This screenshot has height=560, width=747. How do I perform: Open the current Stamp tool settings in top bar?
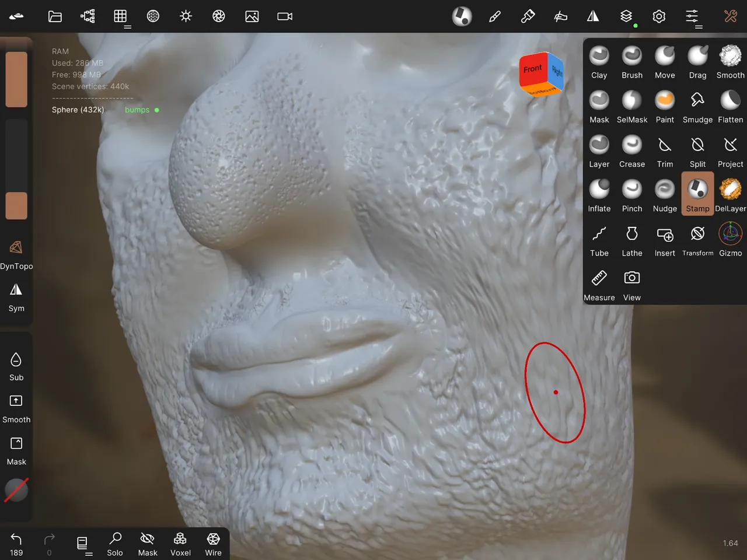tap(462, 16)
